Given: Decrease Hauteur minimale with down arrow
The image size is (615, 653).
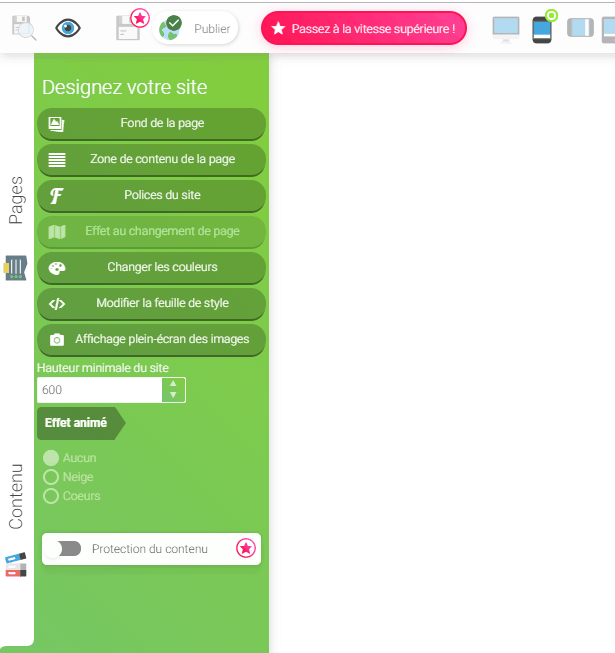Looking at the screenshot, I should coord(173,395).
